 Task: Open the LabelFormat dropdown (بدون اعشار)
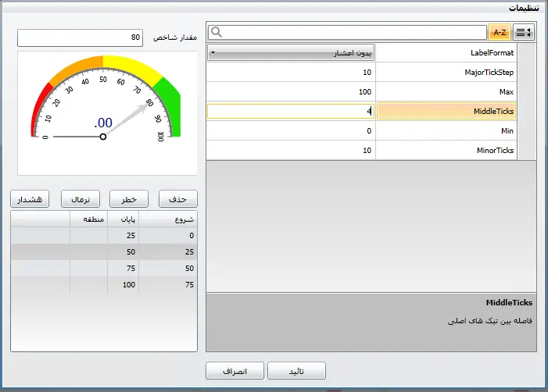tap(291, 52)
